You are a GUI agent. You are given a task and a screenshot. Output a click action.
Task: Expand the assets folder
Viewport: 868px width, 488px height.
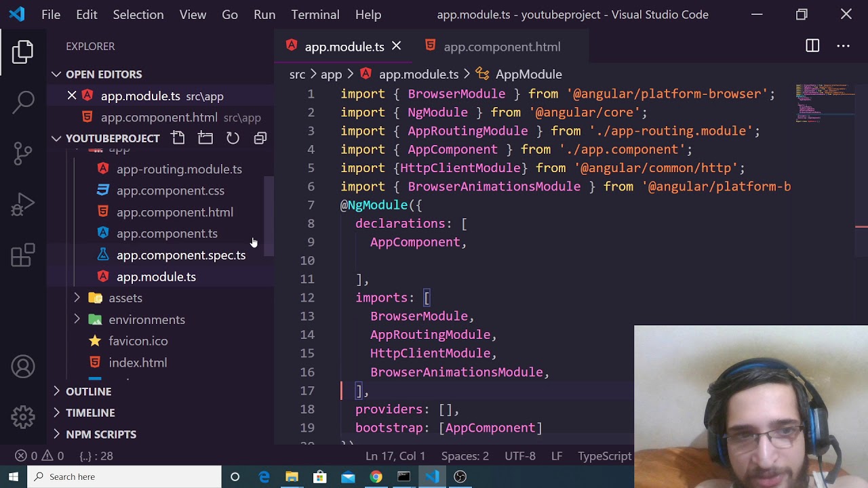(x=77, y=298)
